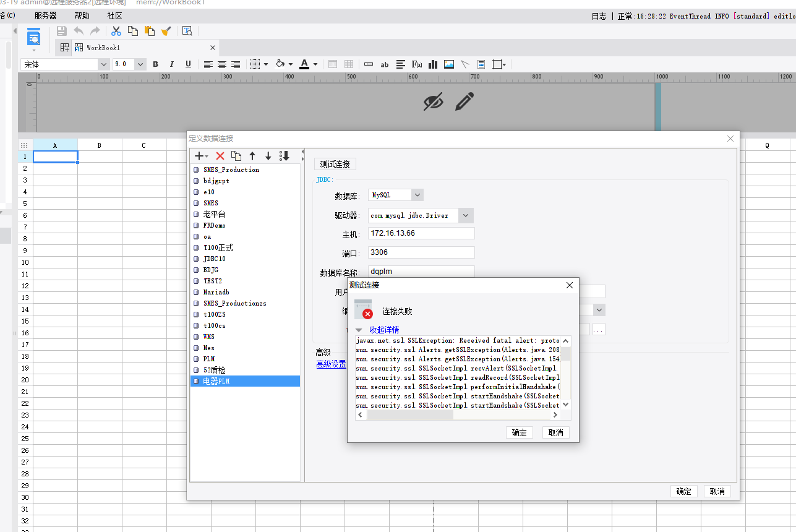Select the WorkBook1 tab

tap(103, 48)
